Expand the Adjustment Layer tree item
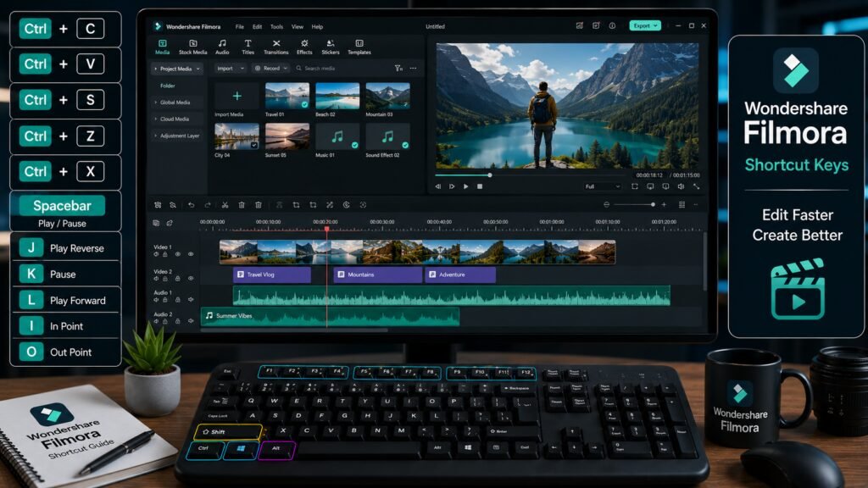The height and width of the screenshot is (488, 868). 156,136
